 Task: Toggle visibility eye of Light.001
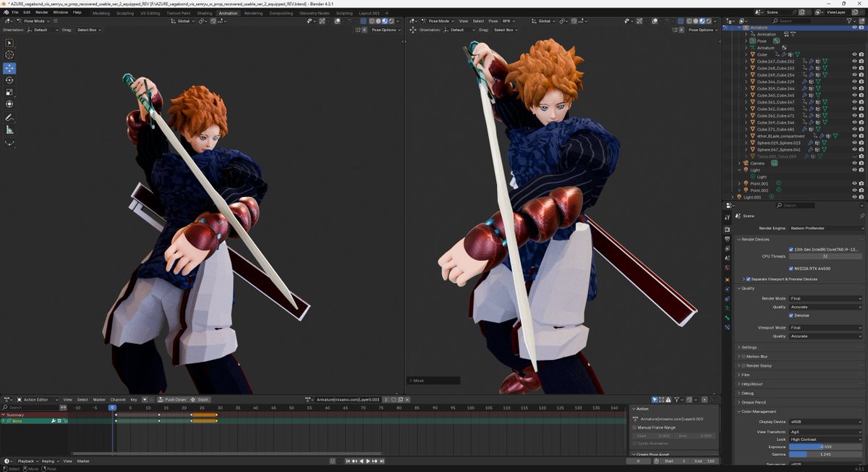pyautogui.click(x=854, y=197)
